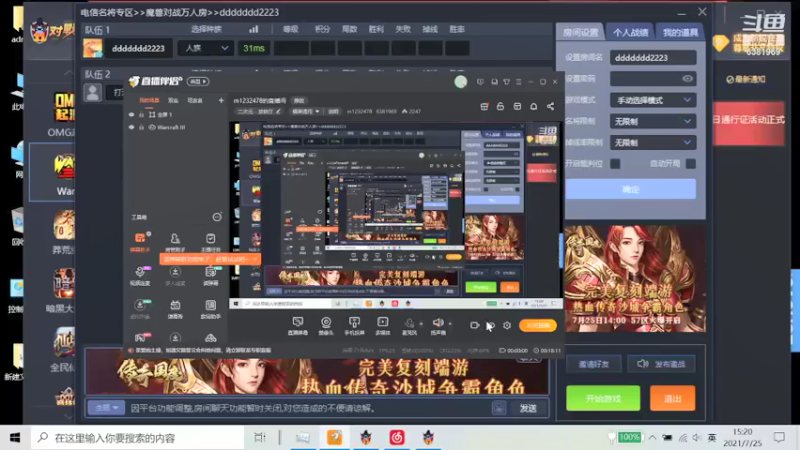Viewport: 800px width, 450px height.
Task: Open the 全部 chat channel dropdown
Action: pyautogui.click(x=106, y=408)
